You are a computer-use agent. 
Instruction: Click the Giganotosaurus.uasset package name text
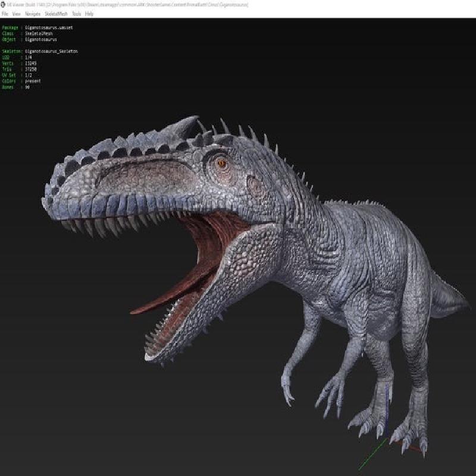(x=49, y=27)
